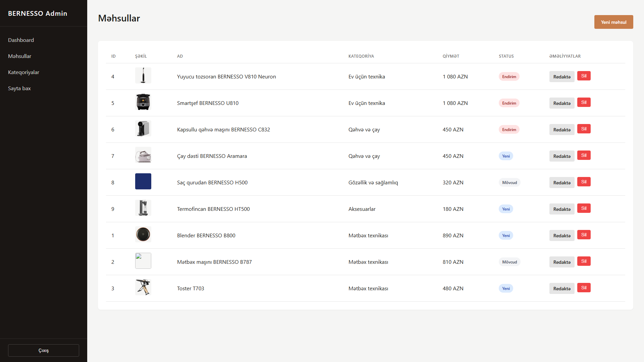The height and width of the screenshot is (362, 644).
Task: Click the Termofincan HT500 product thumbnail
Action: coord(143,208)
